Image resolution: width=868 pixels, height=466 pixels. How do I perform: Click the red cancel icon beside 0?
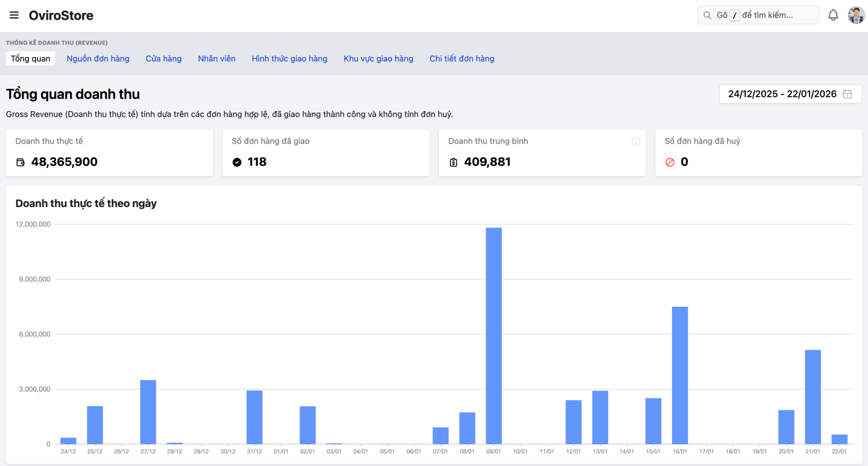click(x=670, y=162)
